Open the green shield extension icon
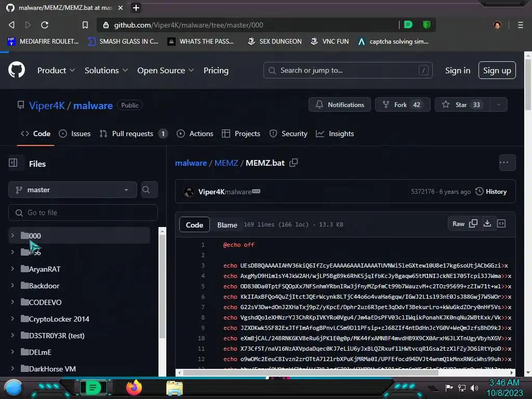The image size is (532, 399). point(427,24)
